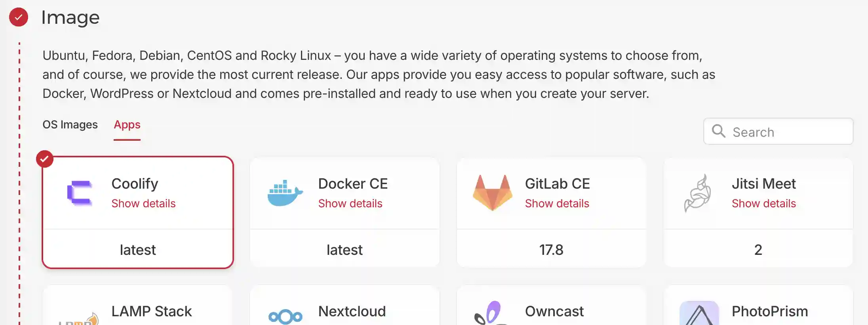The width and height of the screenshot is (868, 325).
Task: Click the Coolify logo icon
Action: (80, 193)
